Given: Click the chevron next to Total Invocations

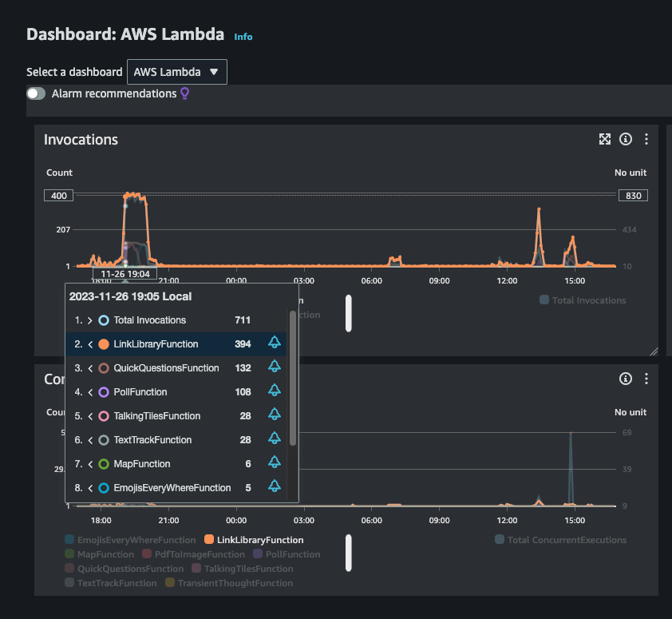Looking at the screenshot, I should 90,320.
